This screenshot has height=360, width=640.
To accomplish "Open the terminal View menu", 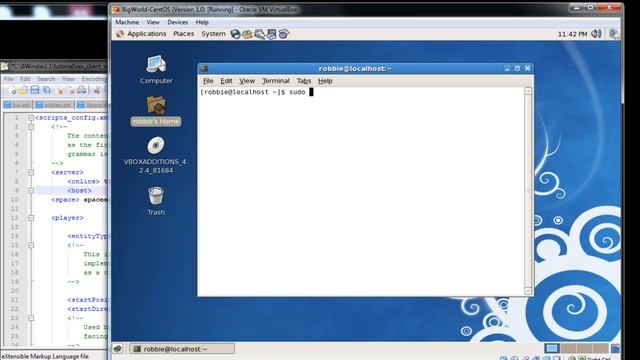I will (247, 81).
